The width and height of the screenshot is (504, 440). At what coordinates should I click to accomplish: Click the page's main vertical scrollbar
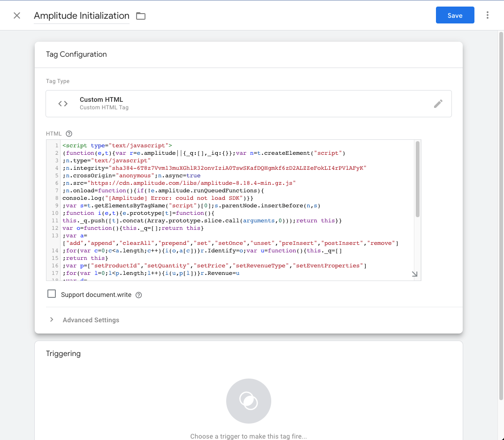501,215
